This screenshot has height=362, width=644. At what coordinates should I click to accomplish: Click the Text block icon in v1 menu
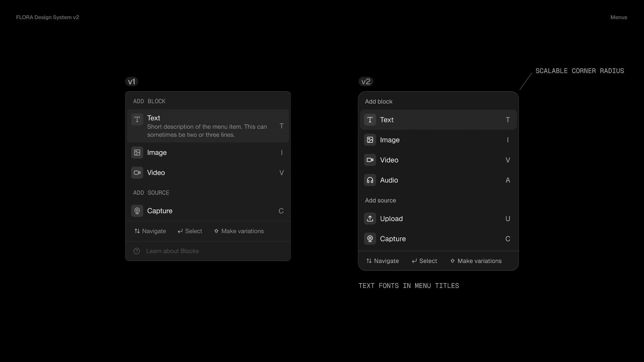pos(137,119)
